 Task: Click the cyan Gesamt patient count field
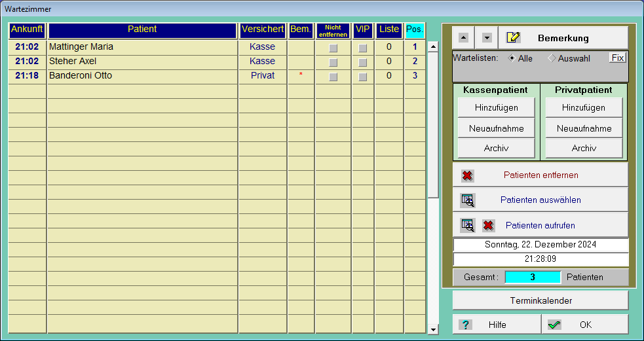pos(533,277)
